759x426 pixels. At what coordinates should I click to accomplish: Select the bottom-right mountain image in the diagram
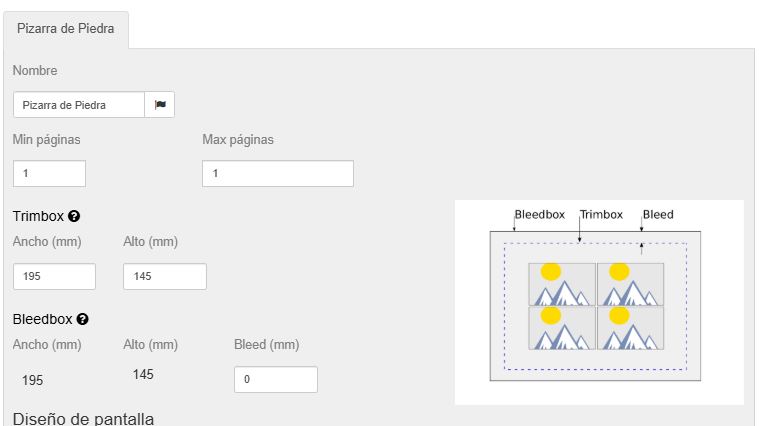coord(630,327)
